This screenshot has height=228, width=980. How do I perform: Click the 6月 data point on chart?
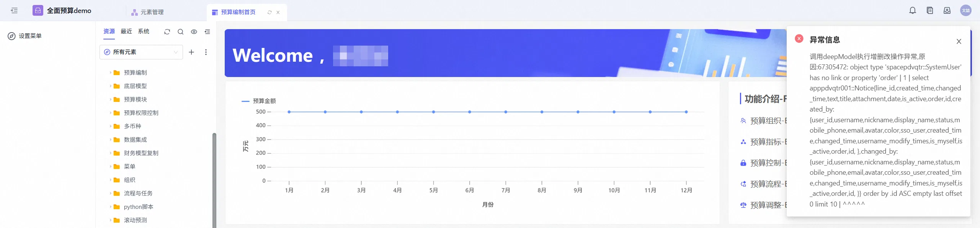(470, 112)
